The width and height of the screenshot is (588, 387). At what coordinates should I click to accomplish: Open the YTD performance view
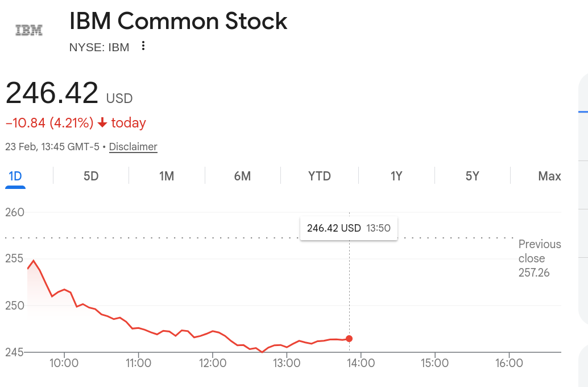pyautogui.click(x=319, y=176)
